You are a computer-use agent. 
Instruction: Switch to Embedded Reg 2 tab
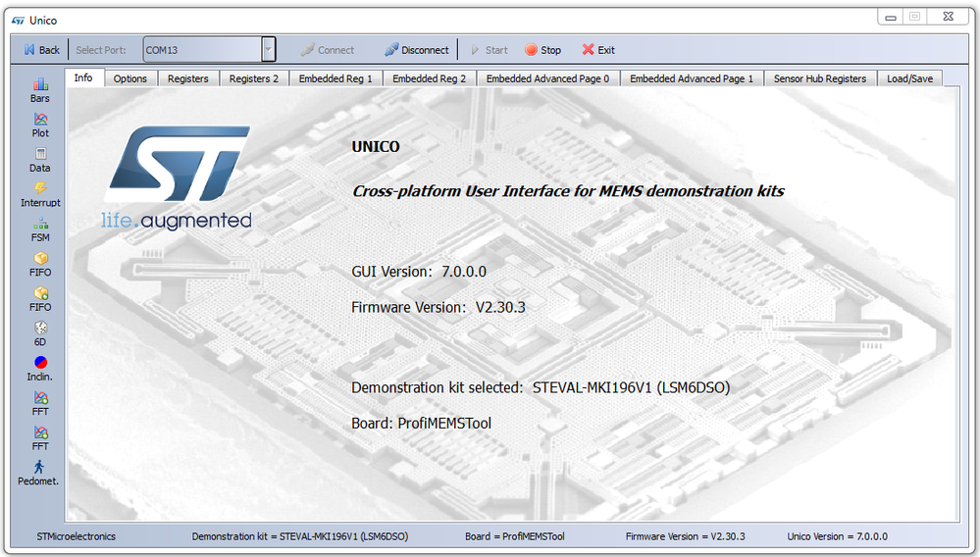pos(430,78)
